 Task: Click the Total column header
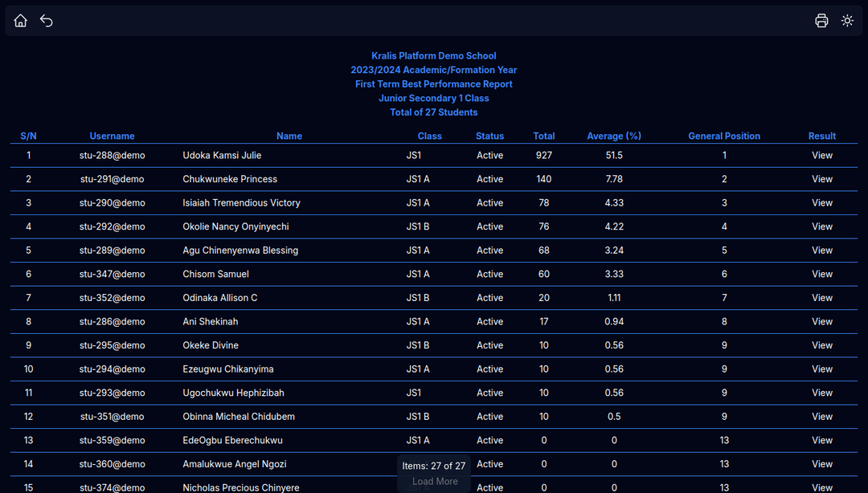(x=544, y=136)
